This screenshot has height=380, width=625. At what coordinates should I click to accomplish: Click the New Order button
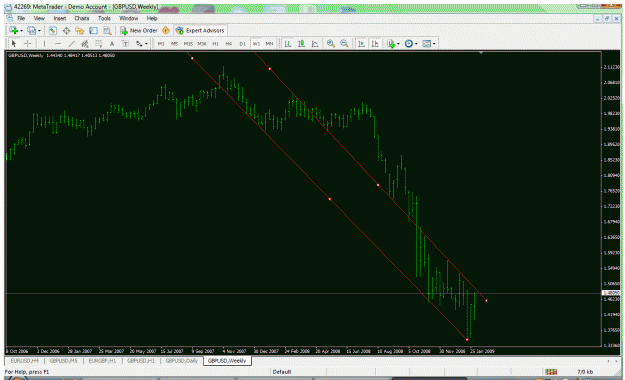(x=139, y=31)
